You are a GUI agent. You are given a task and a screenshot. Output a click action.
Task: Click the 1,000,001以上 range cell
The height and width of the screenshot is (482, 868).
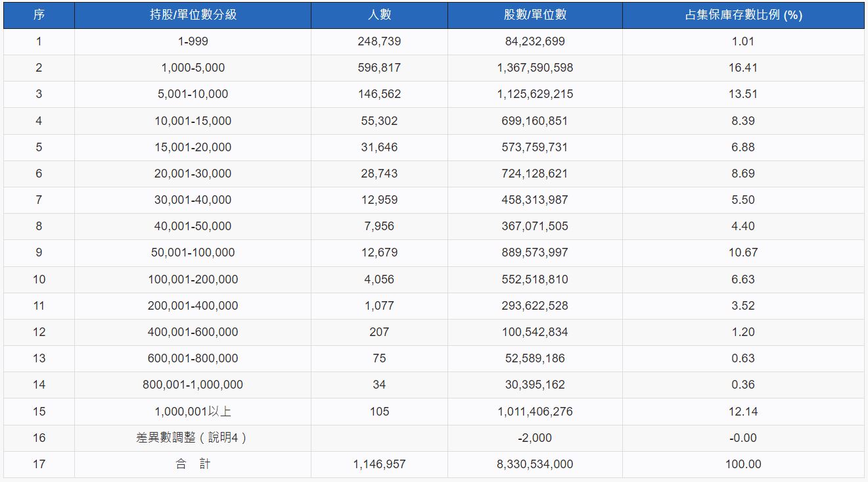point(193,412)
